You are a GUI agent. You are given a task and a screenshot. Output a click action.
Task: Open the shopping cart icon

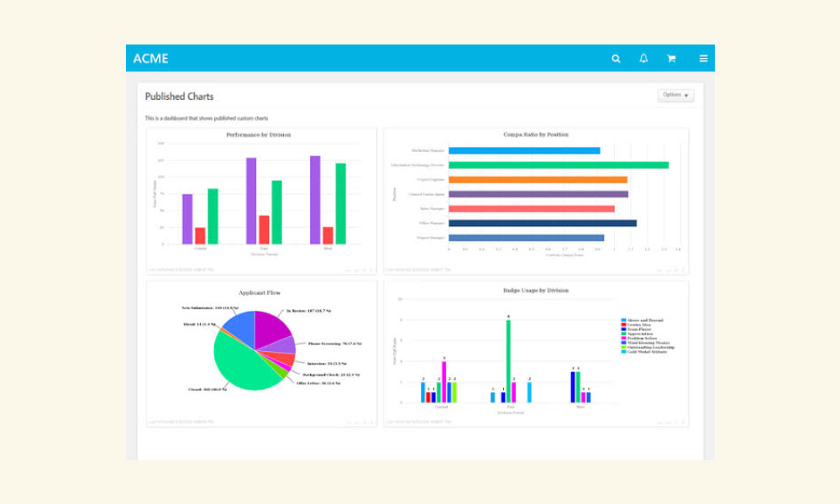[x=670, y=59]
